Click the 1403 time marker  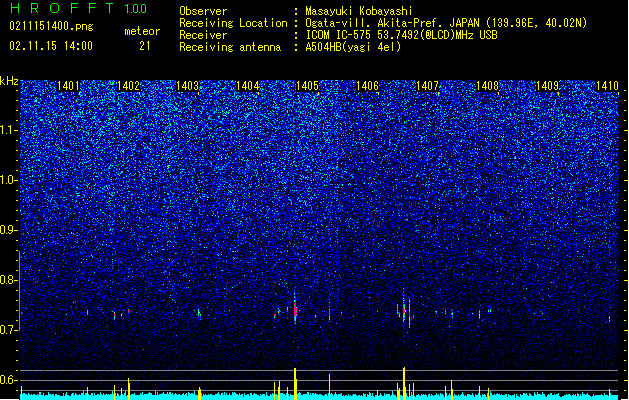(x=188, y=86)
